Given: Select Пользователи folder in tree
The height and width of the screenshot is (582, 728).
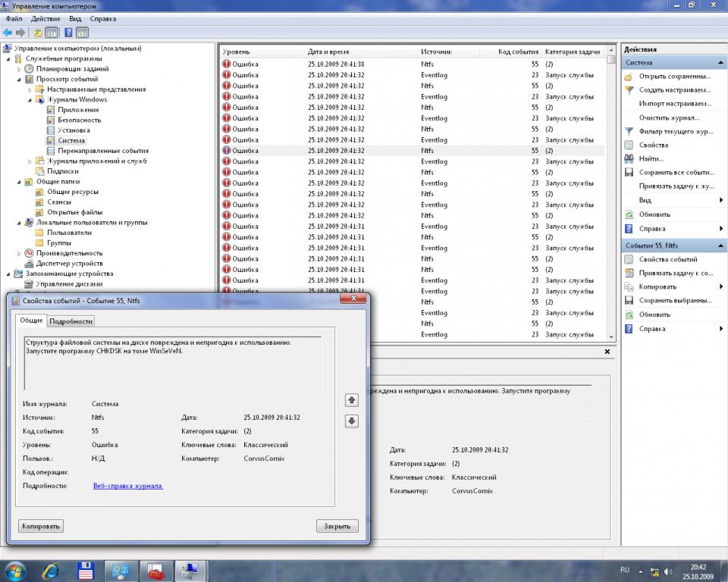Looking at the screenshot, I should click(69, 233).
